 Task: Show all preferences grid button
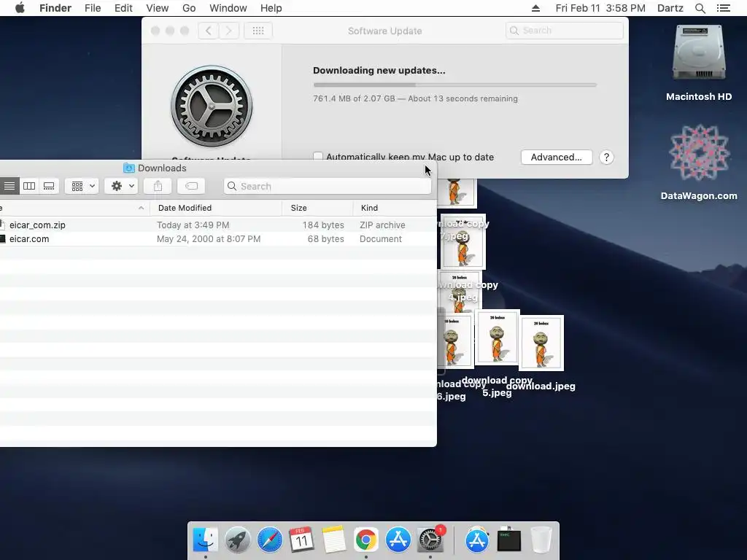(x=258, y=31)
